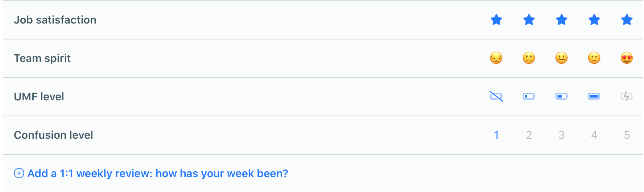644x192 pixels.
Task: Set Confusion level to 2
Action: click(x=529, y=135)
